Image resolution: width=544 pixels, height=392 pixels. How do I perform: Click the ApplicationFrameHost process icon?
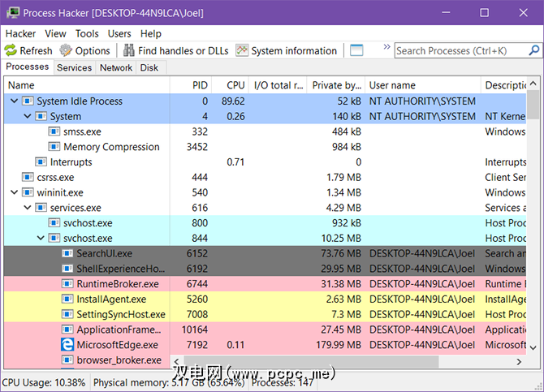[67, 330]
